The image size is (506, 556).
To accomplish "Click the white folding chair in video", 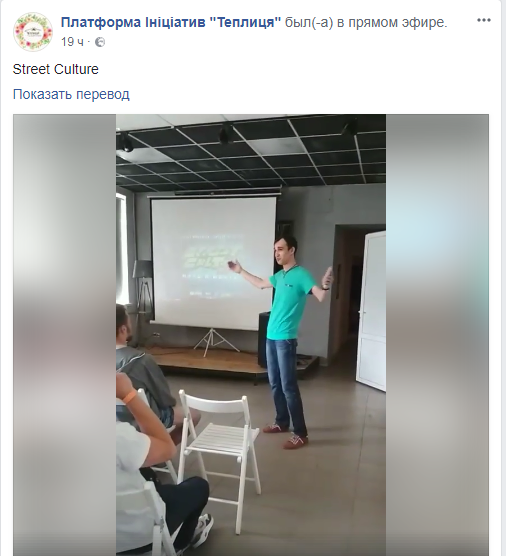I will click(219, 447).
